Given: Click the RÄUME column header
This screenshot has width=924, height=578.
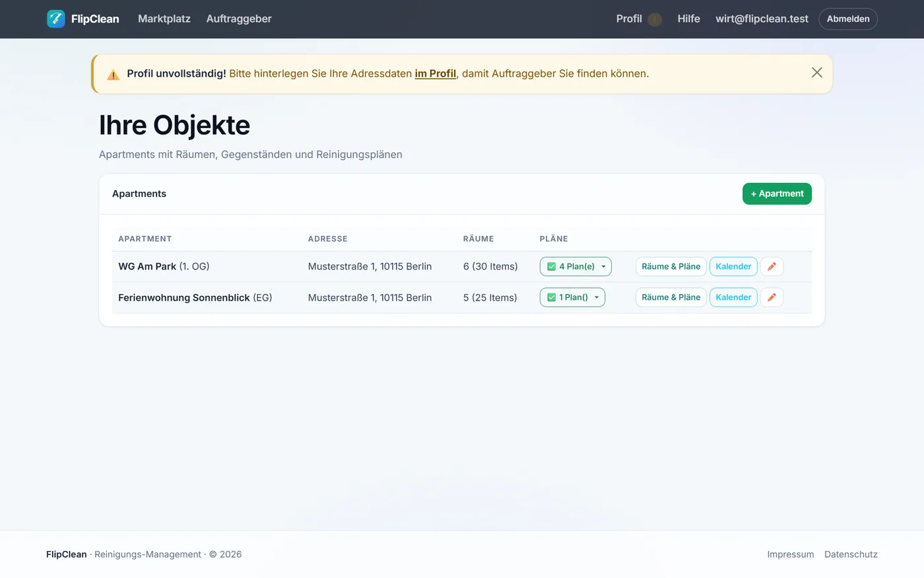Looking at the screenshot, I should click(478, 238).
